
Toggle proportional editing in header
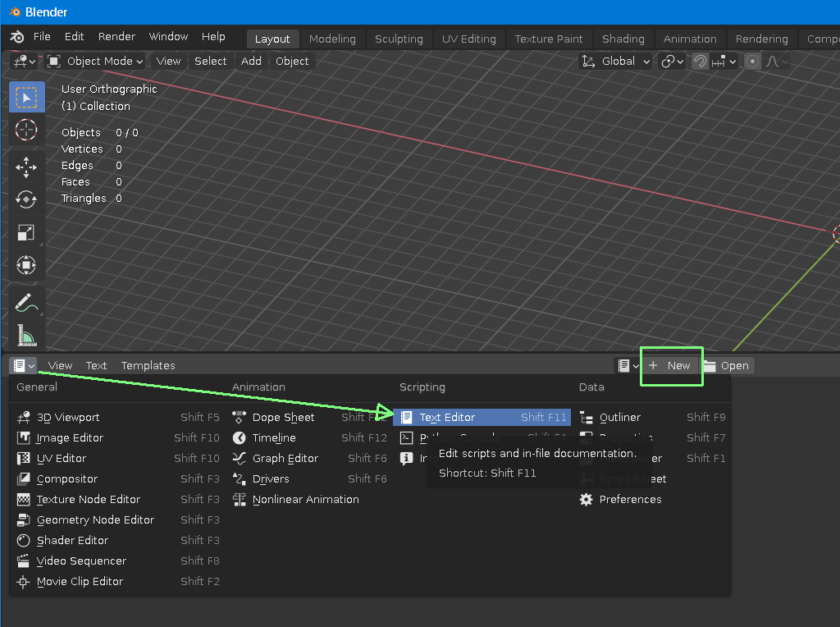pos(751,62)
